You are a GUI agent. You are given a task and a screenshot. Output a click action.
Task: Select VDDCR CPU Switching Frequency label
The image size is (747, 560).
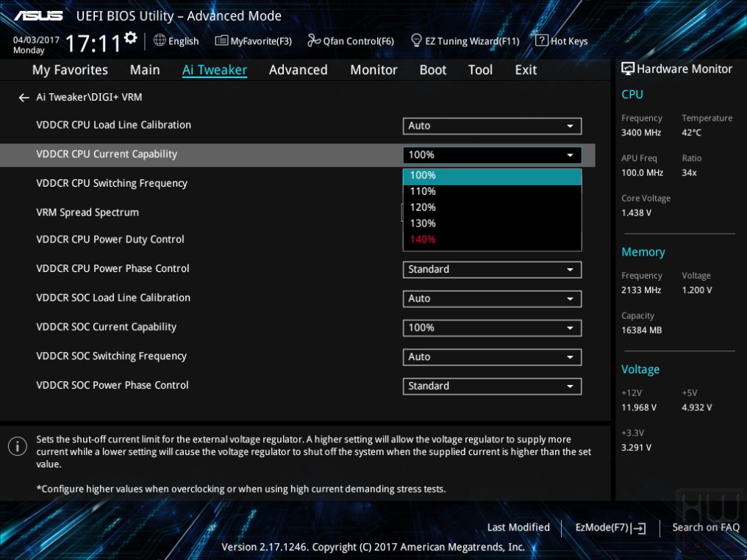[x=112, y=184]
